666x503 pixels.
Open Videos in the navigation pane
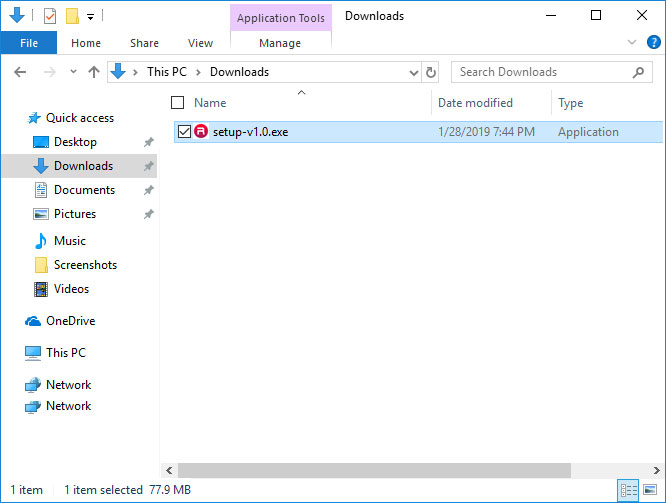71,289
